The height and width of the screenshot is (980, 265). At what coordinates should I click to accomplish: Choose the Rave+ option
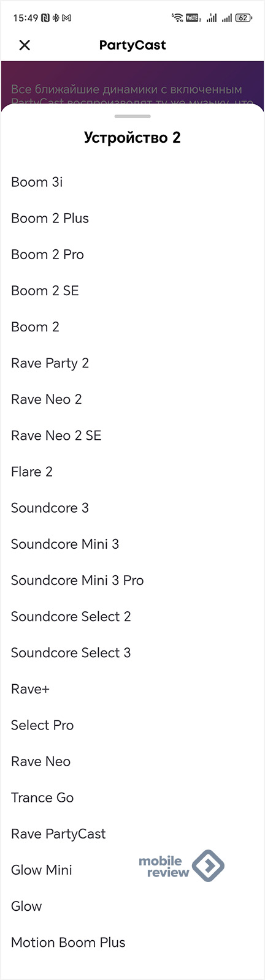(x=132, y=688)
